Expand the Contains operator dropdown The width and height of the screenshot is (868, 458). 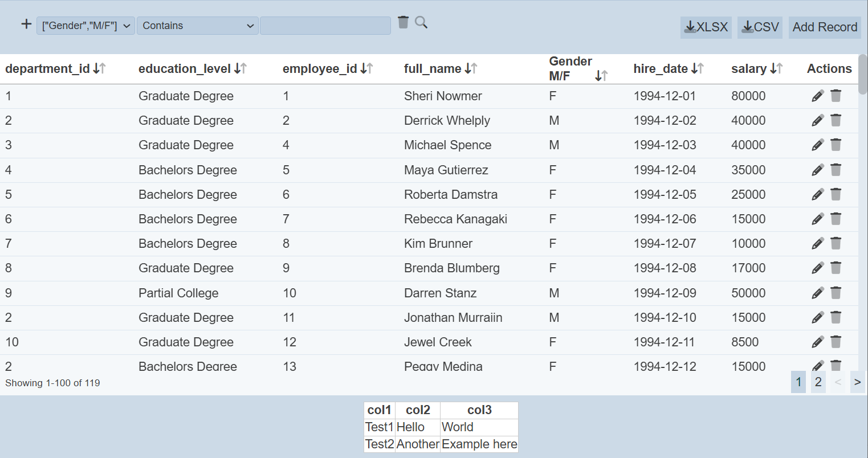[x=197, y=26]
